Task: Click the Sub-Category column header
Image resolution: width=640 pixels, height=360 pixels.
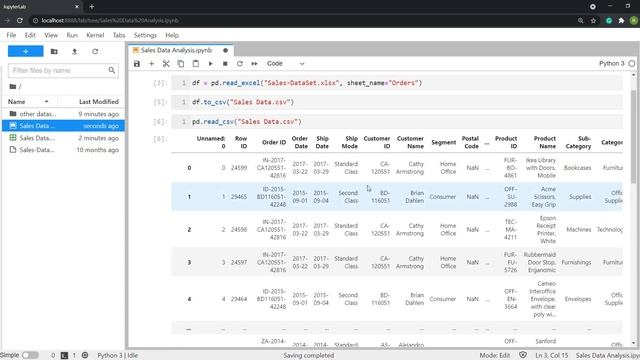Action: point(578,142)
